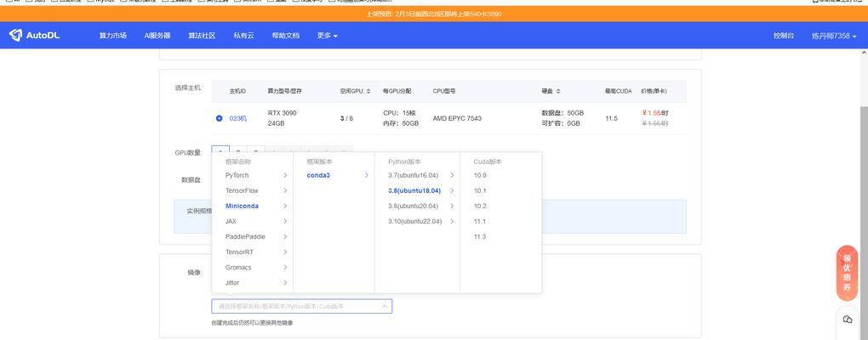This screenshot has width=868, height=340.
Task: Click price ¥1.58/时 text
Action: click(x=655, y=113)
